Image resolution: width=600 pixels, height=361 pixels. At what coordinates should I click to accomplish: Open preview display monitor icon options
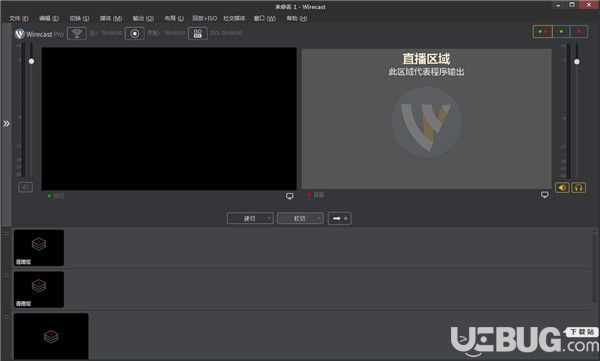290,196
